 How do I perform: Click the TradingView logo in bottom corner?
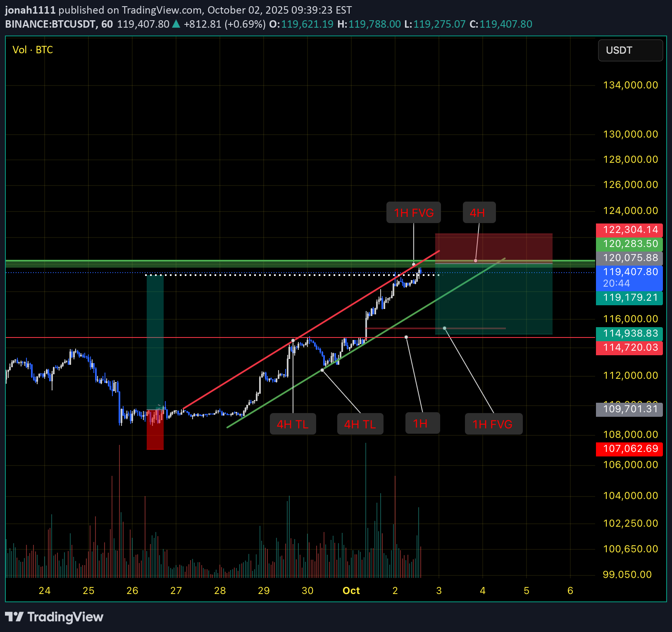pos(53,617)
